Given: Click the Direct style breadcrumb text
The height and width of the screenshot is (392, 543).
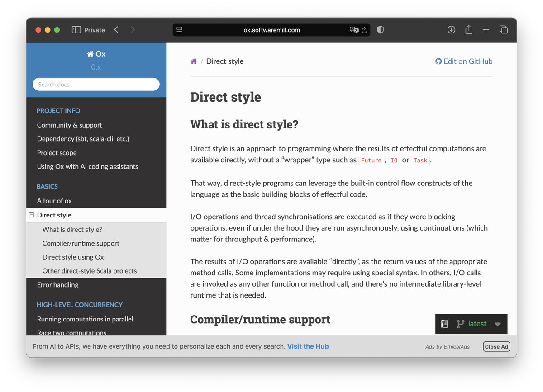Looking at the screenshot, I should 225,61.
